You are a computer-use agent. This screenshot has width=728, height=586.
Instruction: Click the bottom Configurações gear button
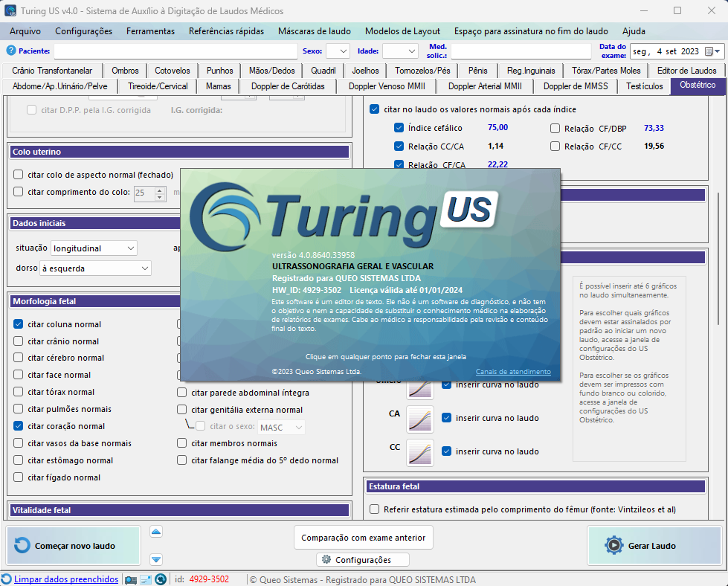pyautogui.click(x=363, y=559)
